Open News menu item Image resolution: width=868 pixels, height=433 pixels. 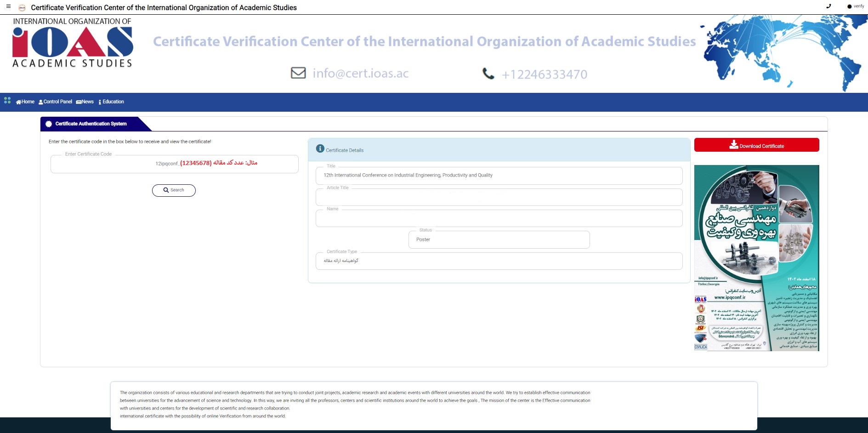pos(85,102)
